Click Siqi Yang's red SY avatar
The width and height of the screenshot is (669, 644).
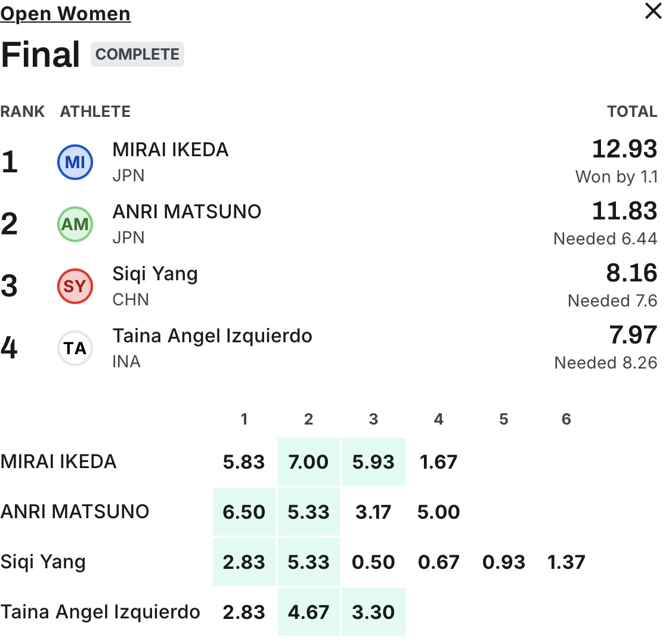[75, 286]
